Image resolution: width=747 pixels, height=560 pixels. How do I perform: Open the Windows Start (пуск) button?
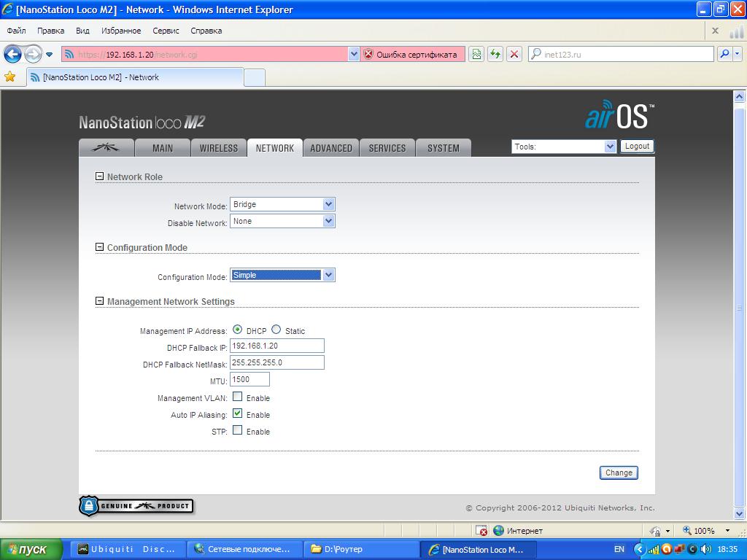(x=32, y=549)
